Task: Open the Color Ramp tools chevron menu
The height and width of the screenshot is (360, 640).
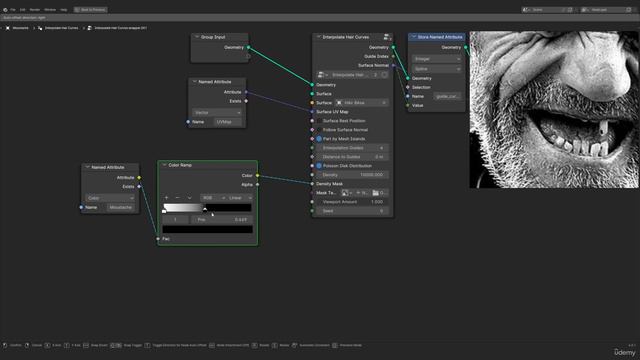Action: tap(189, 198)
